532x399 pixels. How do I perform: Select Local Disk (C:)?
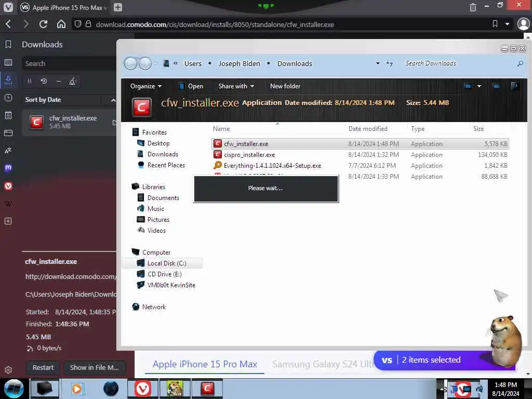click(162, 263)
